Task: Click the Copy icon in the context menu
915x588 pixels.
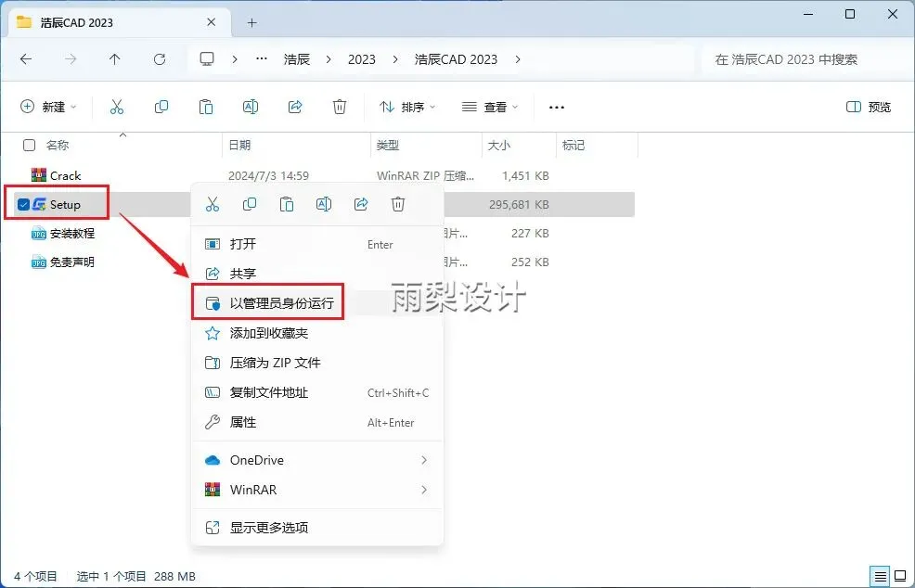Action: coord(250,204)
